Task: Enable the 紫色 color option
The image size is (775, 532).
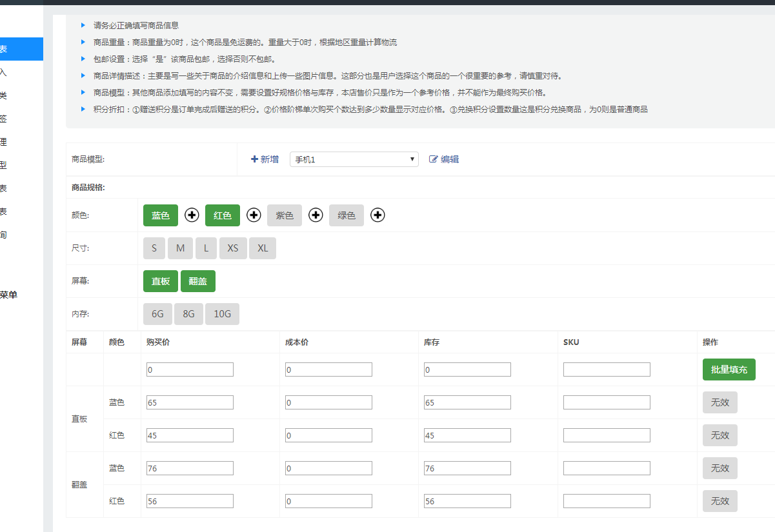Action: pyautogui.click(x=284, y=215)
